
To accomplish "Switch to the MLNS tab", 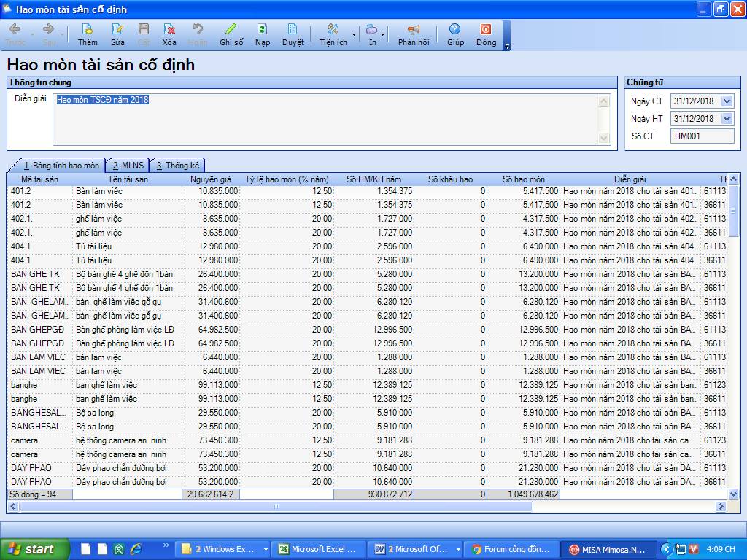I will 128,166.
